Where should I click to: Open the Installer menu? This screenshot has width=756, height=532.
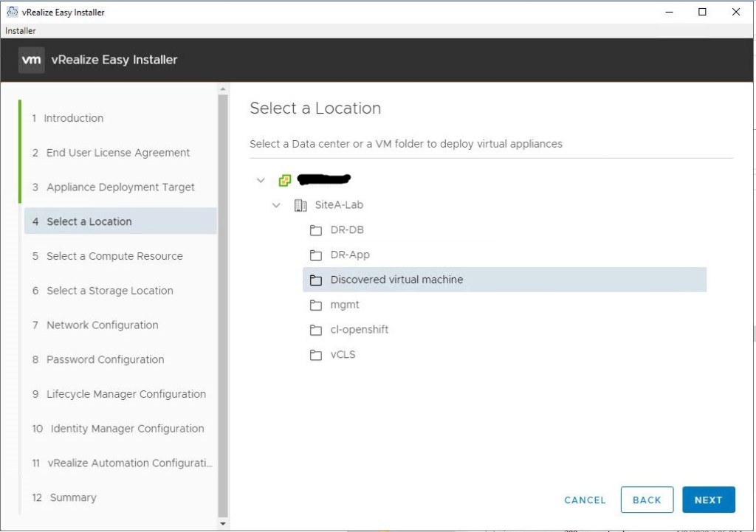tap(21, 31)
